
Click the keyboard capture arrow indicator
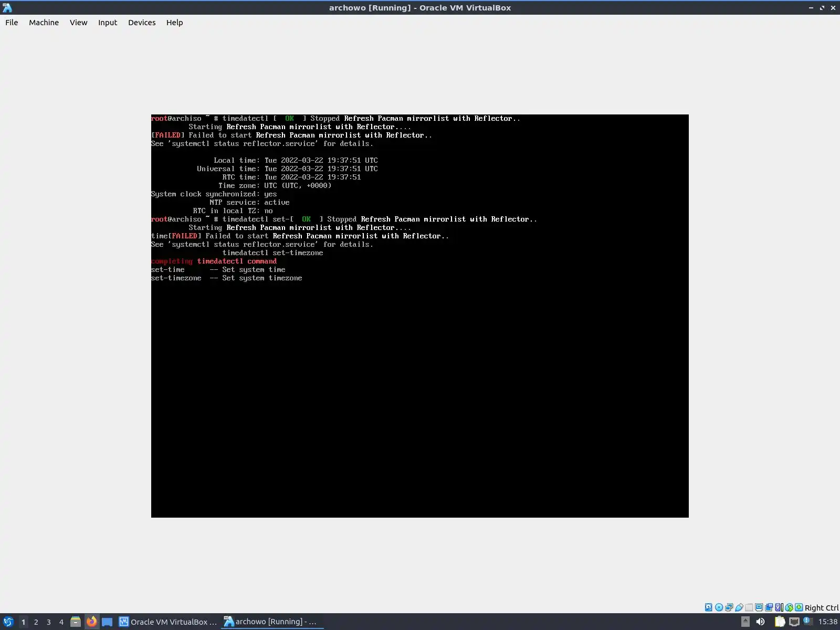click(x=799, y=607)
